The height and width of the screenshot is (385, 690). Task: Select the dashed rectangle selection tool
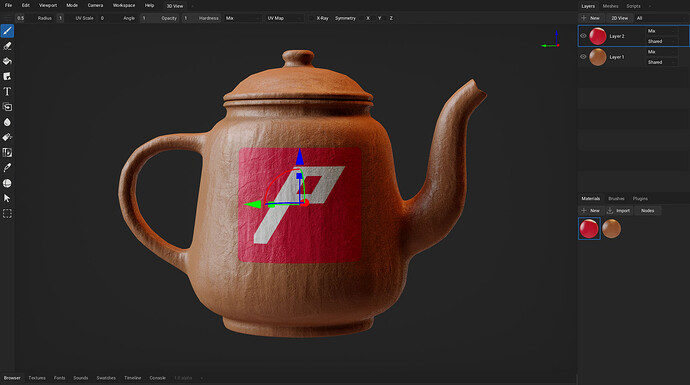tap(7, 213)
